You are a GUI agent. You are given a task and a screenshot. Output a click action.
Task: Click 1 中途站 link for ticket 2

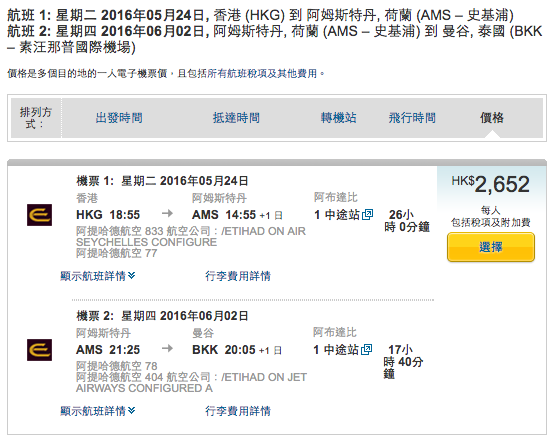click(336, 349)
